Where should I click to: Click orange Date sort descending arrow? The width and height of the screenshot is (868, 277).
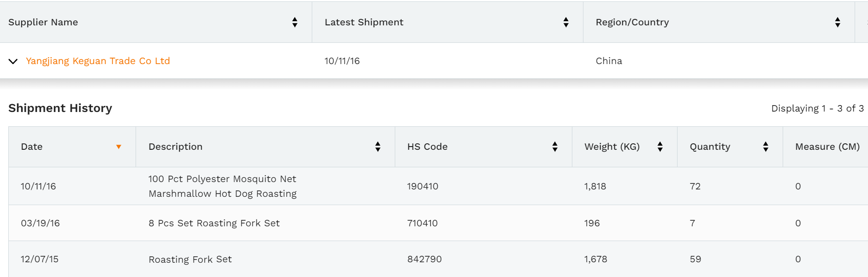119,147
